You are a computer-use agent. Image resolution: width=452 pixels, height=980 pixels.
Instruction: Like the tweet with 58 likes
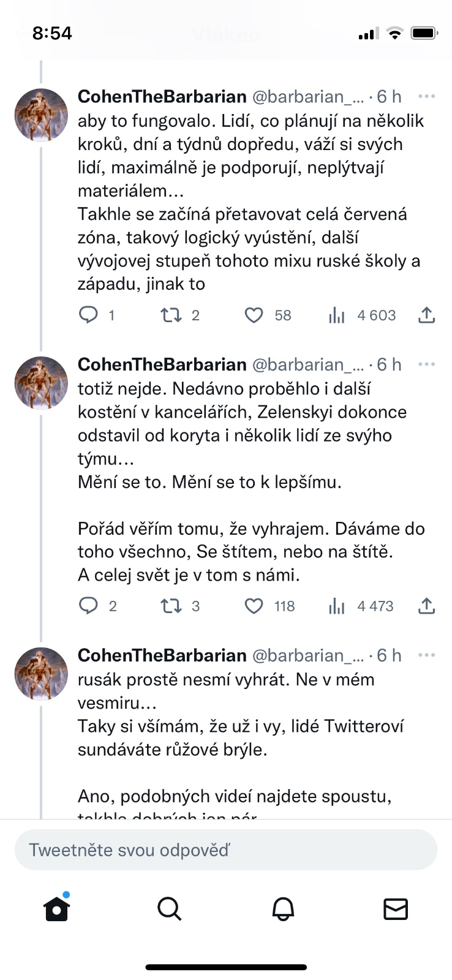point(254,315)
